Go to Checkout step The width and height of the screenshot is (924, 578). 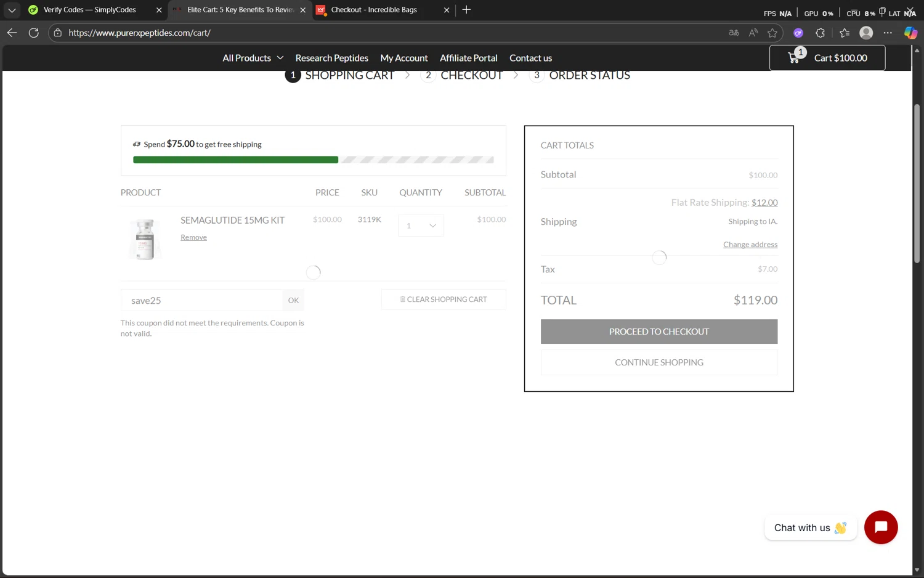[462, 75]
